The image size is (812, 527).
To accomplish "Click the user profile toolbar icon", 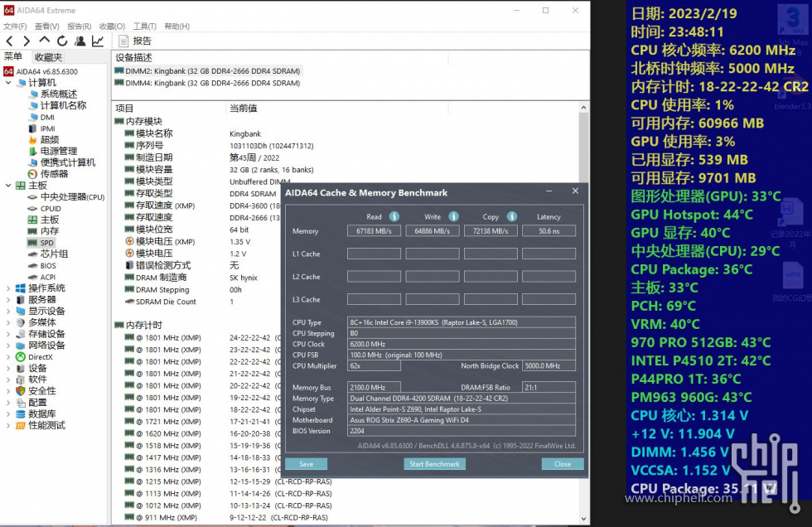I will point(80,41).
